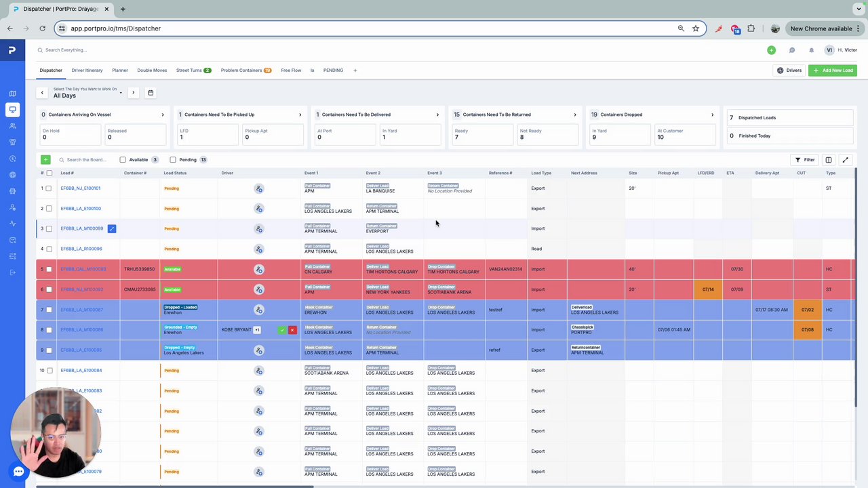This screenshot has width=868, height=488.
Task: Open the Chrome tab list dropdown arrow
Action: [x=859, y=9]
